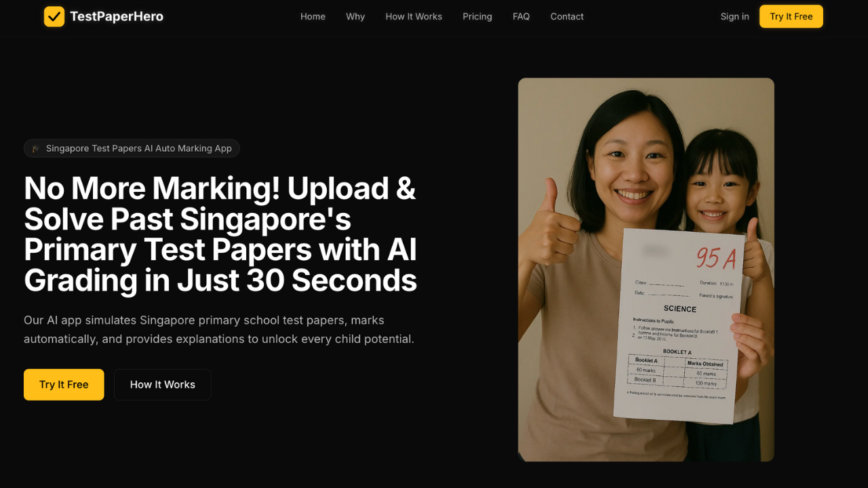
Task: Click the graduation cap icon in badge
Action: tap(37, 148)
